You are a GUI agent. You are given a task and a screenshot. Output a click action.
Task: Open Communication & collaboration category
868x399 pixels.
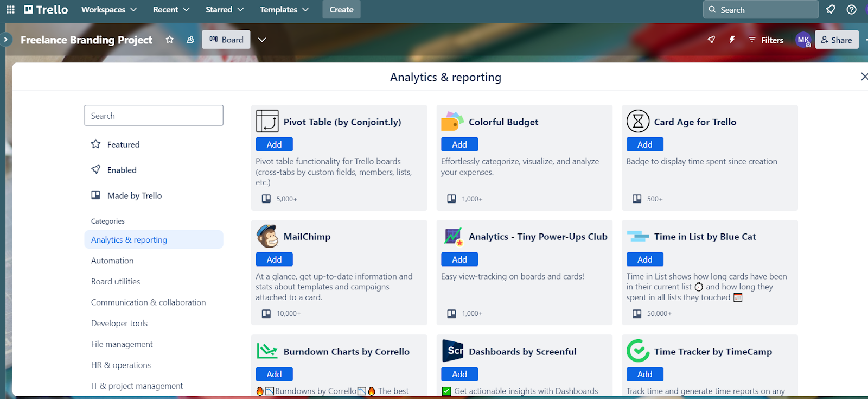click(149, 302)
